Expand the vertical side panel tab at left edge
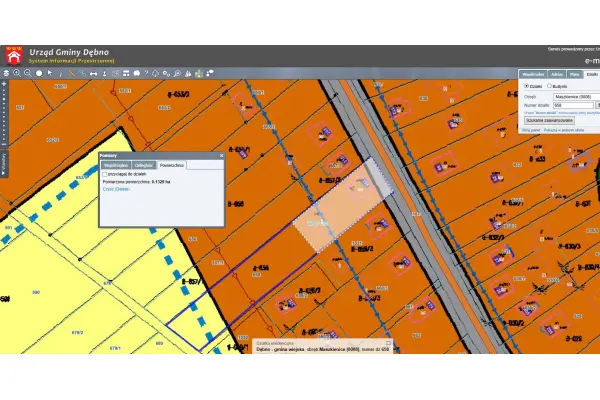This screenshot has height=400, width=600. (4, 164)
